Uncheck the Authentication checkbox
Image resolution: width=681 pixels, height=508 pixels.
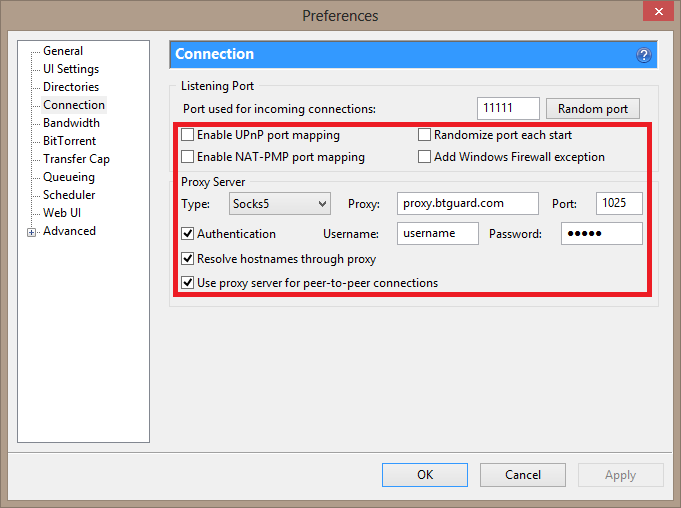point(188,234)
